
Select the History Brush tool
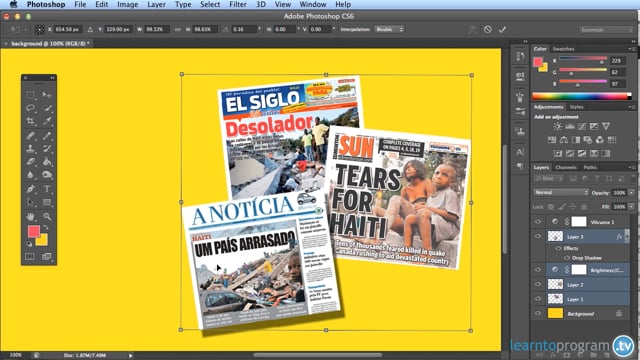pyautogui.click(x=47, y=149)
